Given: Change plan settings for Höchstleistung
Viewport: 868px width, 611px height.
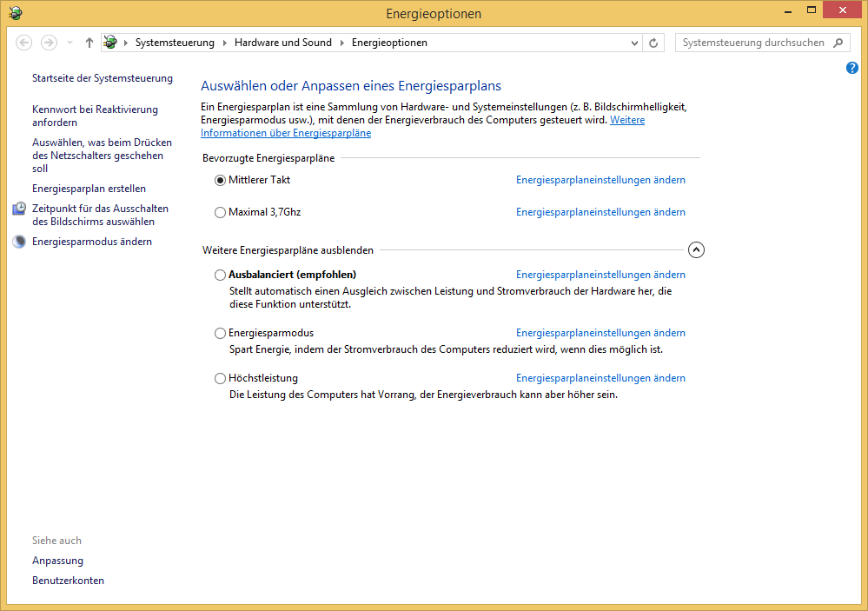Looking at the screenshot, I should pos(600,378).
